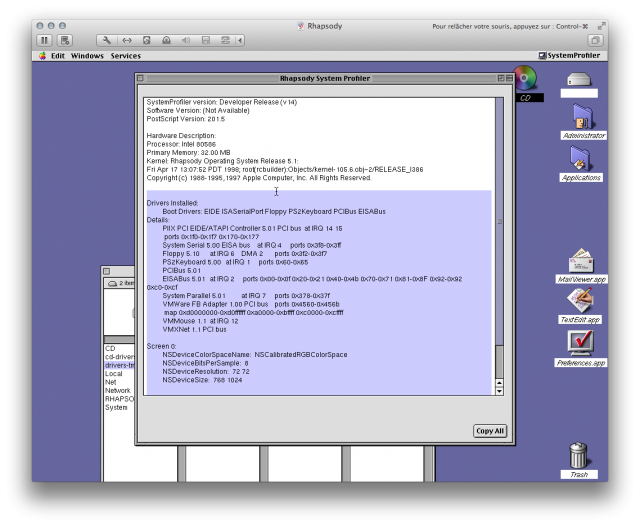Select the MailViewer.app icon
Screen dimensions: 640x526
(581, 260)
